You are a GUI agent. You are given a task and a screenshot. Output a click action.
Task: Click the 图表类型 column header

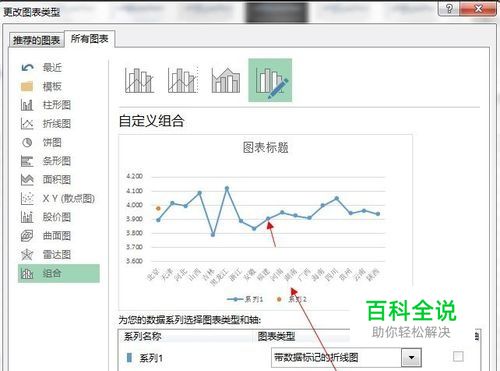(x=276, y=336)
